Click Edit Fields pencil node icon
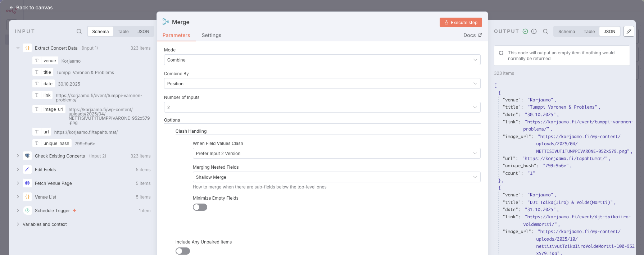The height and width of the screenshot is (255, 644). pos(27,169)
